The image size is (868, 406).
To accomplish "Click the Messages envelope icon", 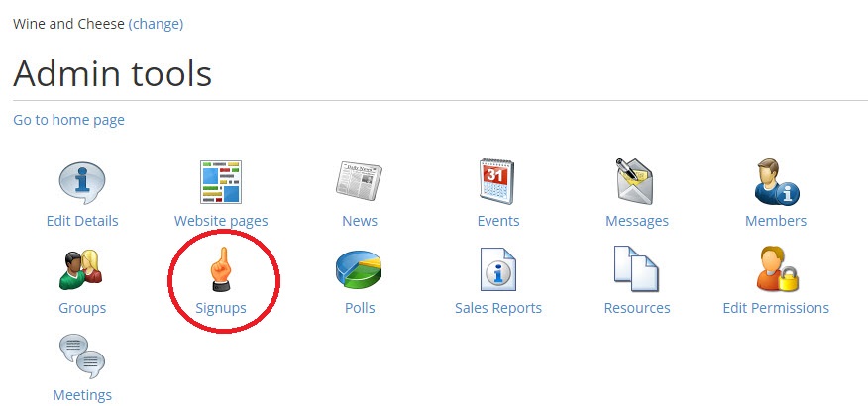I will click(x=635, y=181).
